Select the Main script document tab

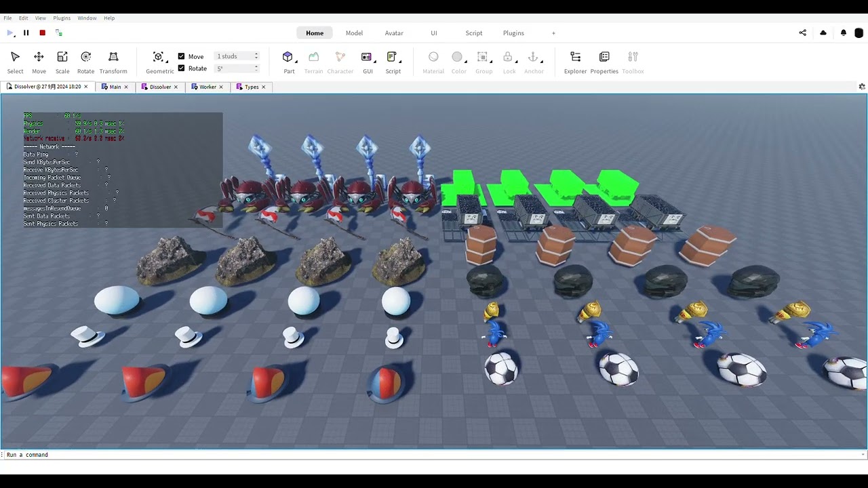click(115, 87)
